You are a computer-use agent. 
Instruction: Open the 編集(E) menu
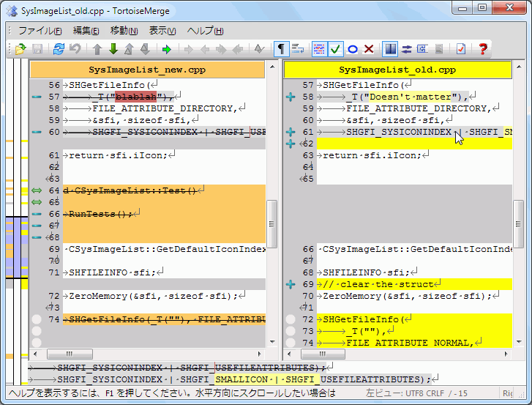[86, 31]
